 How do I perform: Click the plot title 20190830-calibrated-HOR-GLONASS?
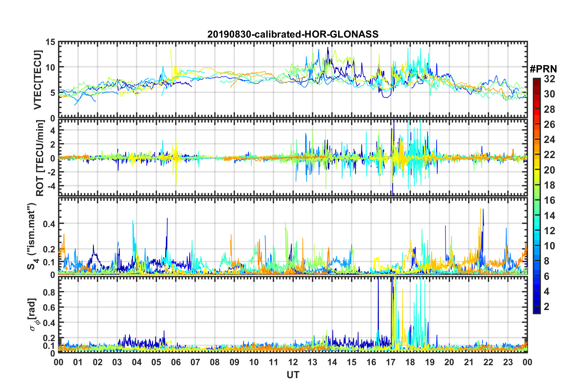coord(293,34)
